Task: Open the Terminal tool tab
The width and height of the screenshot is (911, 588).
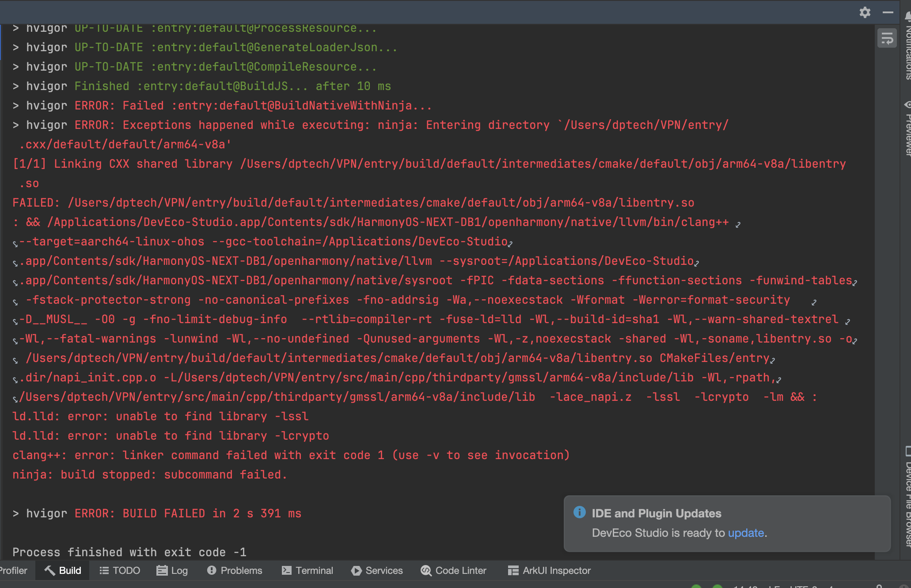Action: (x=307, y=570)
